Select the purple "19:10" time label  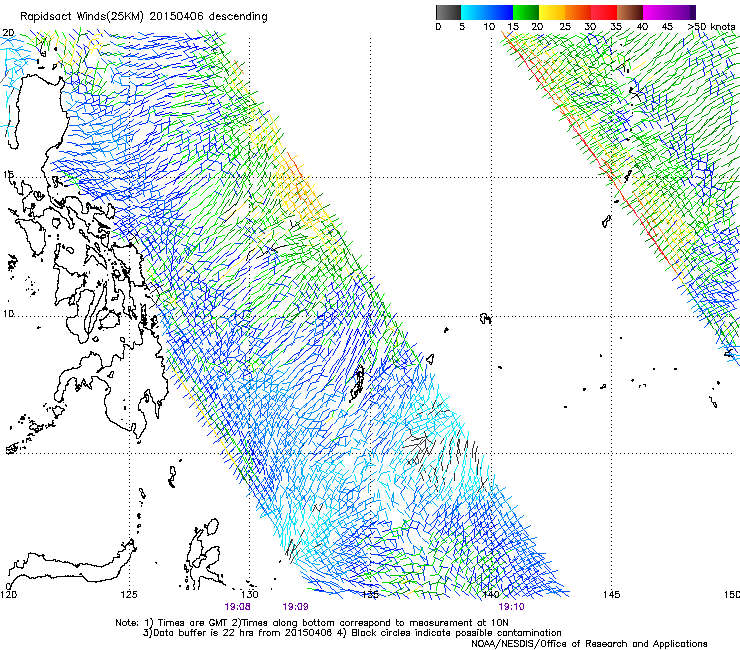tap(512, 607)
